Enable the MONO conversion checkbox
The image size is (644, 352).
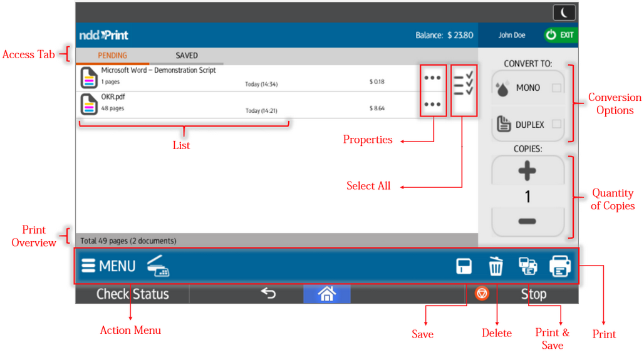[x=556, y=88]
